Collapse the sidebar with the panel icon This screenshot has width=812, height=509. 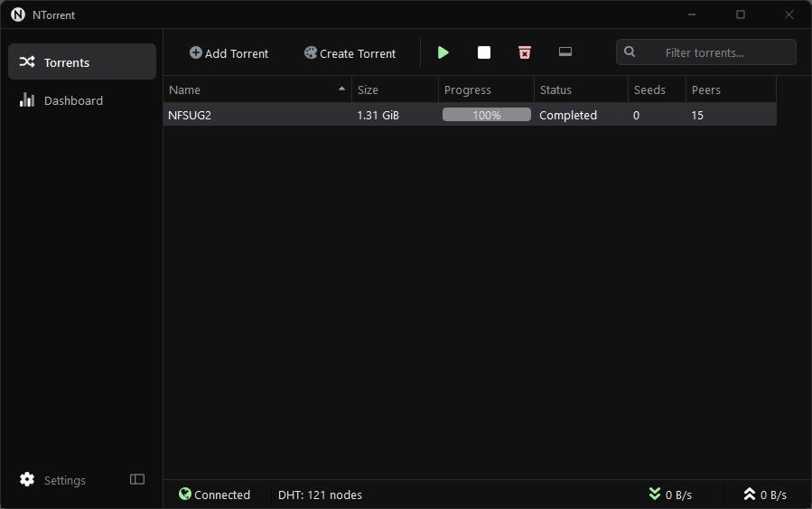[x=137, y=479]
